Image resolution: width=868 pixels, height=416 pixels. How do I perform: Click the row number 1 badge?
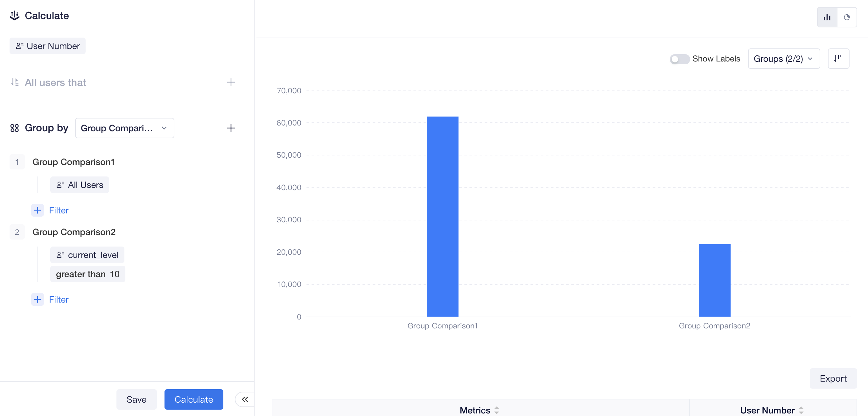17,162
